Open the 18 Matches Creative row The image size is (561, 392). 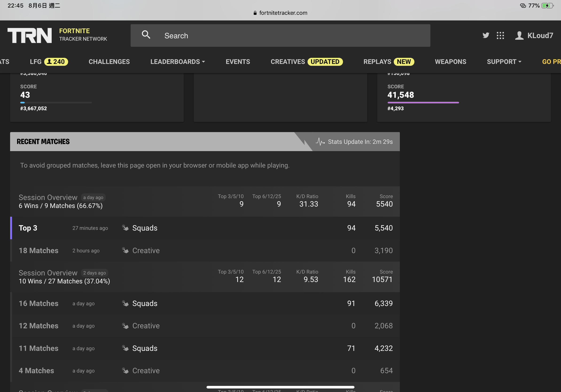[205, 251]
